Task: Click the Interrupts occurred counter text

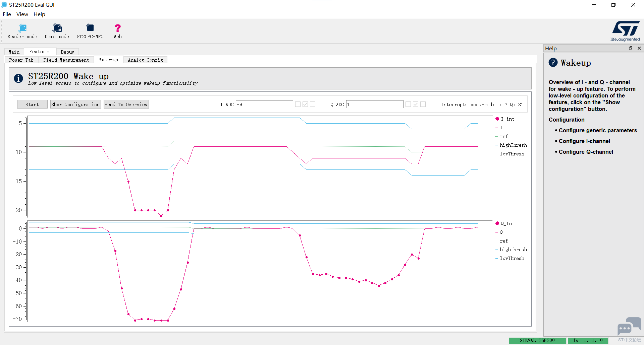Action: click(x=482, y=105)
